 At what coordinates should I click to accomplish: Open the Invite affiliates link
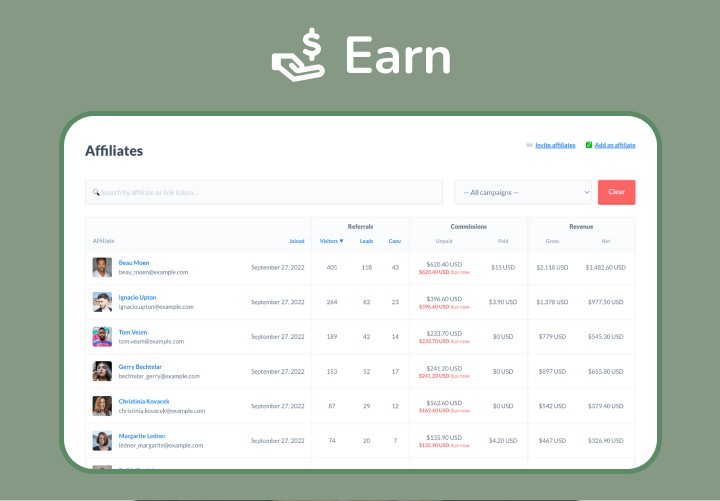(555, 145)
